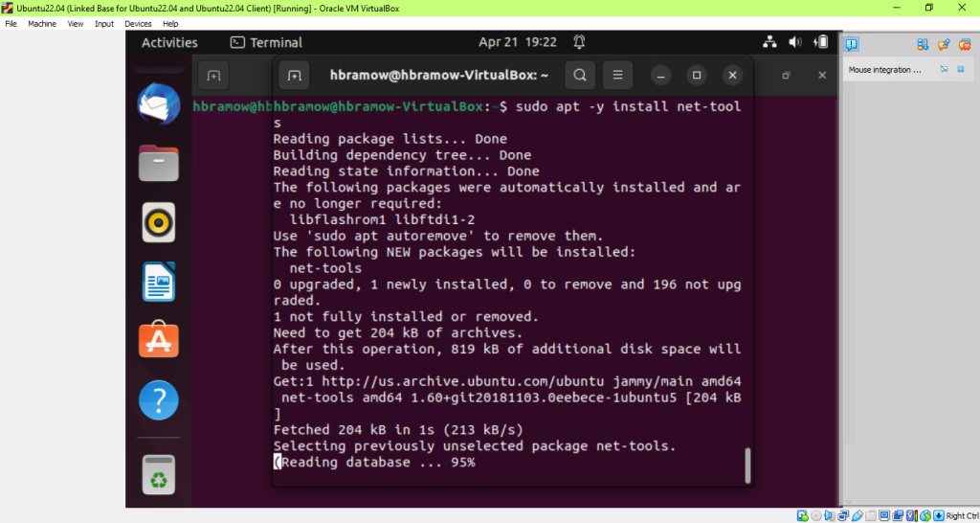Toggle the VirtualBox notification center icon

coord(851,44)
